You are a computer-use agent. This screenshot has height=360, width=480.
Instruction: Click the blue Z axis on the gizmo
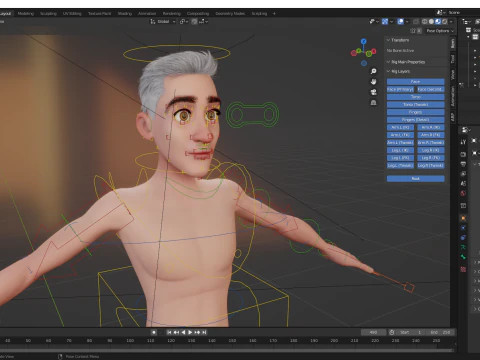click(364, 41)
